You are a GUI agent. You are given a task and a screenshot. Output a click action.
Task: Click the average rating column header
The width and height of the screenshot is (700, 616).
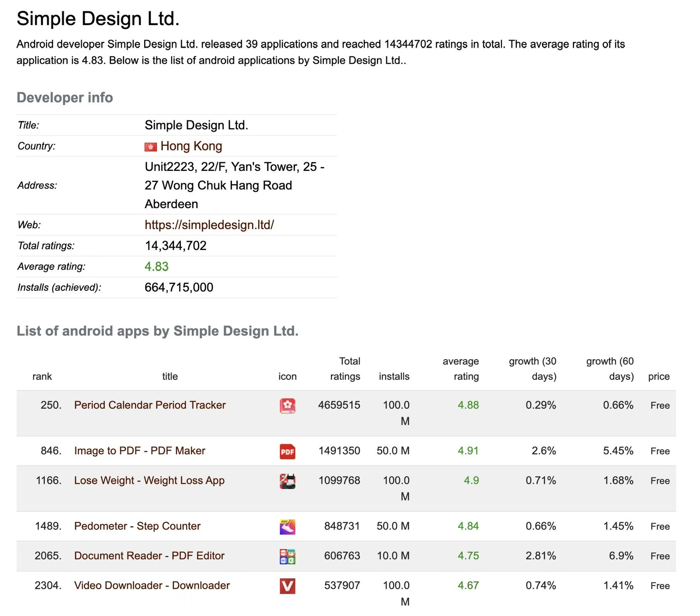461,369
